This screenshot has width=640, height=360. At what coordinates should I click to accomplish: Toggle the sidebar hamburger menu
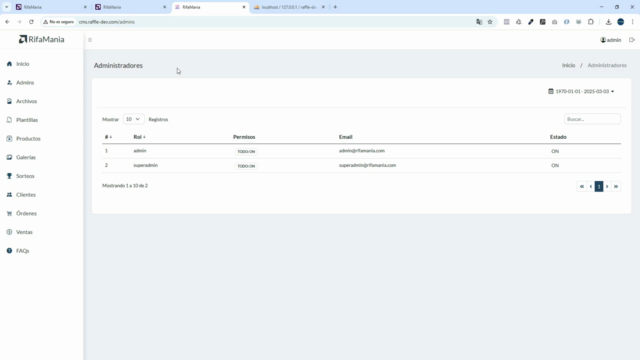(90, 40)
